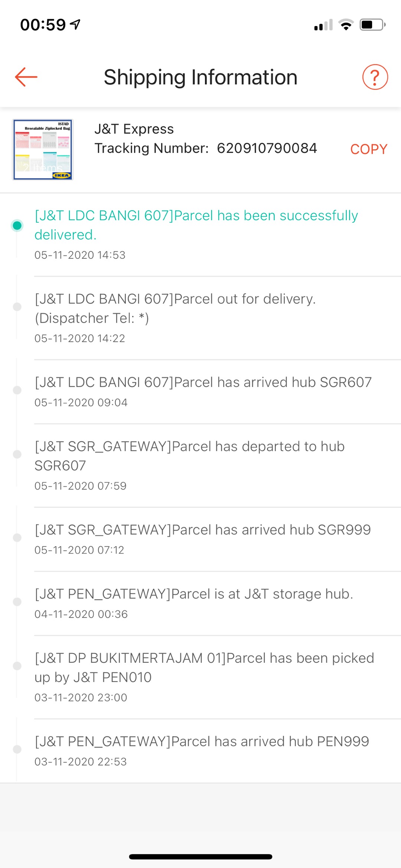Select the picked up by PEN010 entry
Screen dimensions: 401x868
[x=204, y=668]
